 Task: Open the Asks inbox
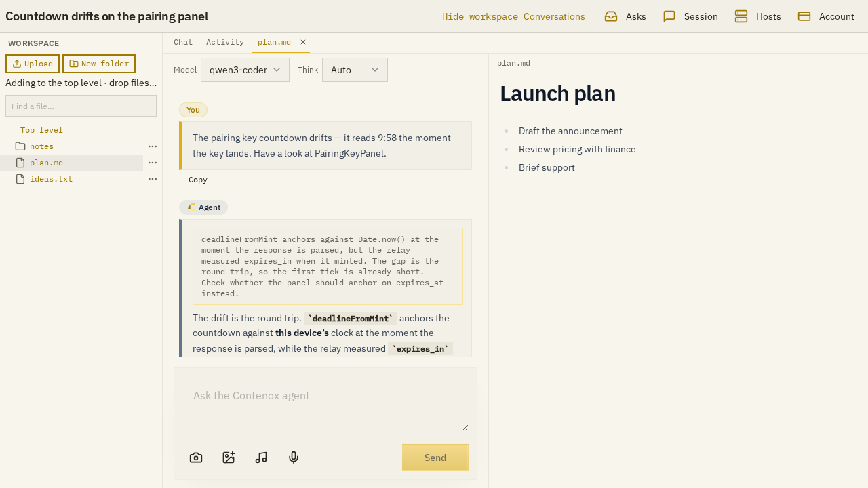coord(625,16)
